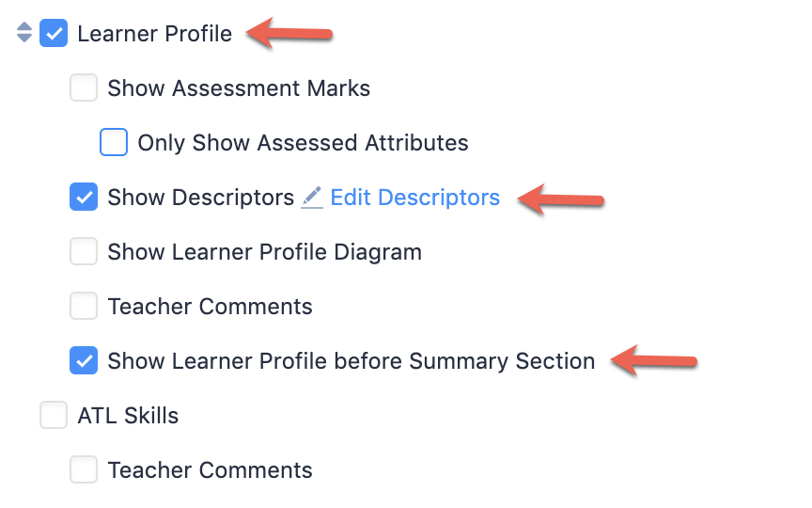Disable the Show Descriptors checkbox
Screen dimensions: 812x508
[x=84, y=197]
